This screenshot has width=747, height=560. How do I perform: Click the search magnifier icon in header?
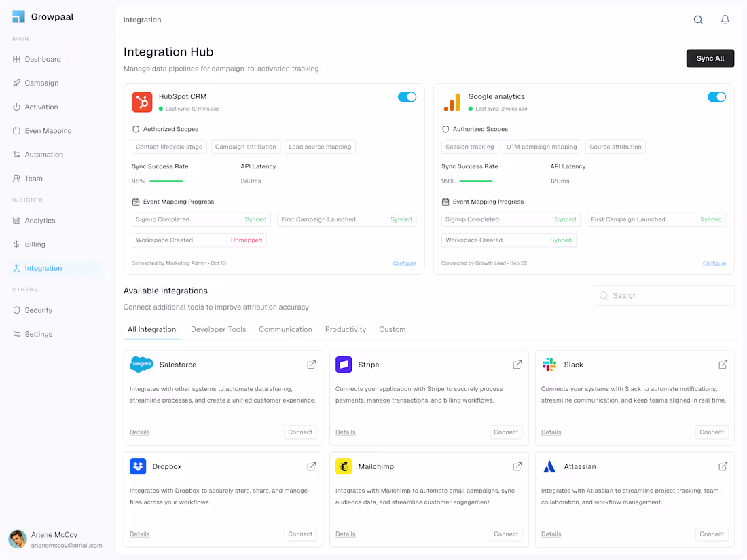point(698,20)
